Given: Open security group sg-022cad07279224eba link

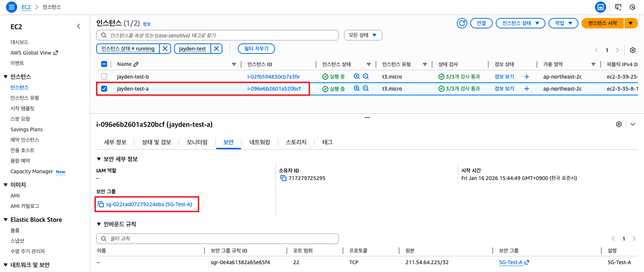Looking at the screenshot, I should [149, 204].
